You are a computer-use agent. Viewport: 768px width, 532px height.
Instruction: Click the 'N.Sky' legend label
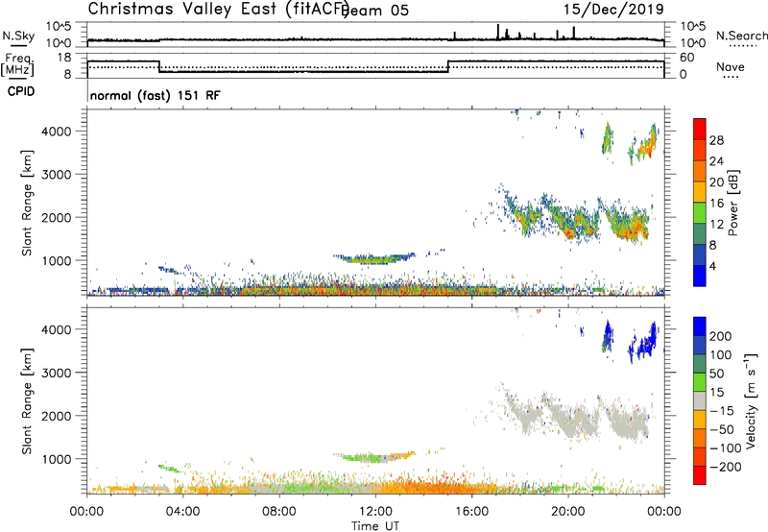(x=18, y=36)
